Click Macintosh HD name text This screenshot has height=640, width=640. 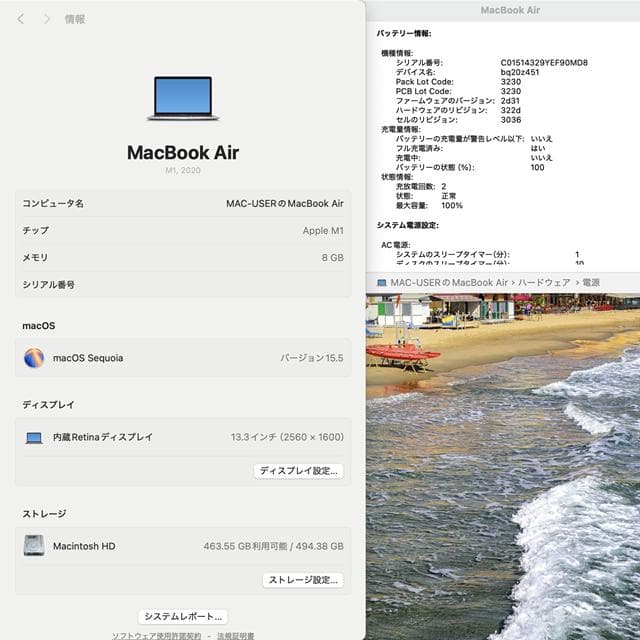click(84, 546)
